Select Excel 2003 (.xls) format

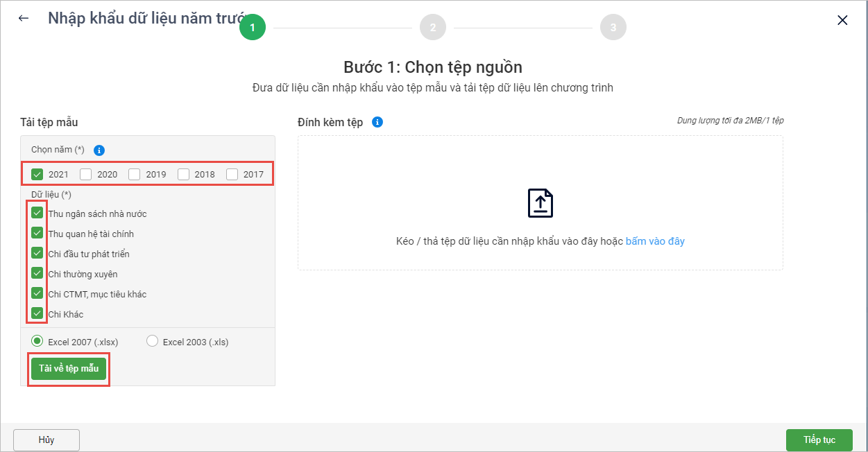(153, 341)
